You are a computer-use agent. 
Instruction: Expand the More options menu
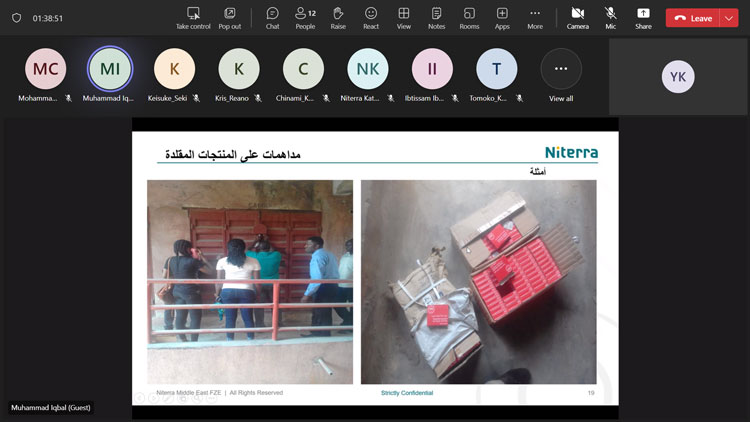pos(535,17)
